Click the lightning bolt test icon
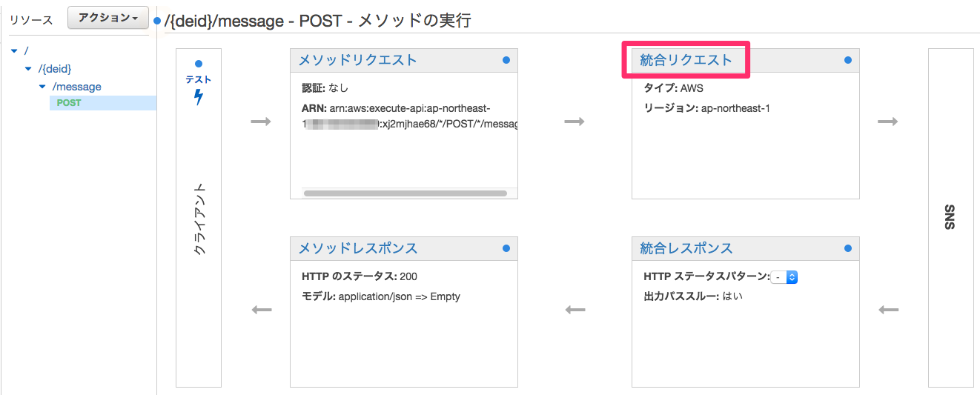Viewport: 980px width, 395px height. click(x=199, y=96)
